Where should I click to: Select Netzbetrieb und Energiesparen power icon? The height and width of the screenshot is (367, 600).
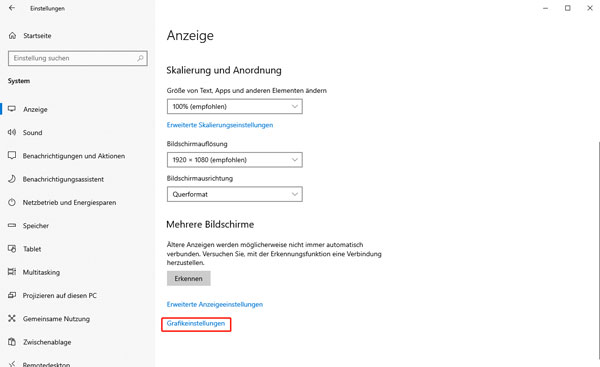pyautogui.click(x=12, y=202)
